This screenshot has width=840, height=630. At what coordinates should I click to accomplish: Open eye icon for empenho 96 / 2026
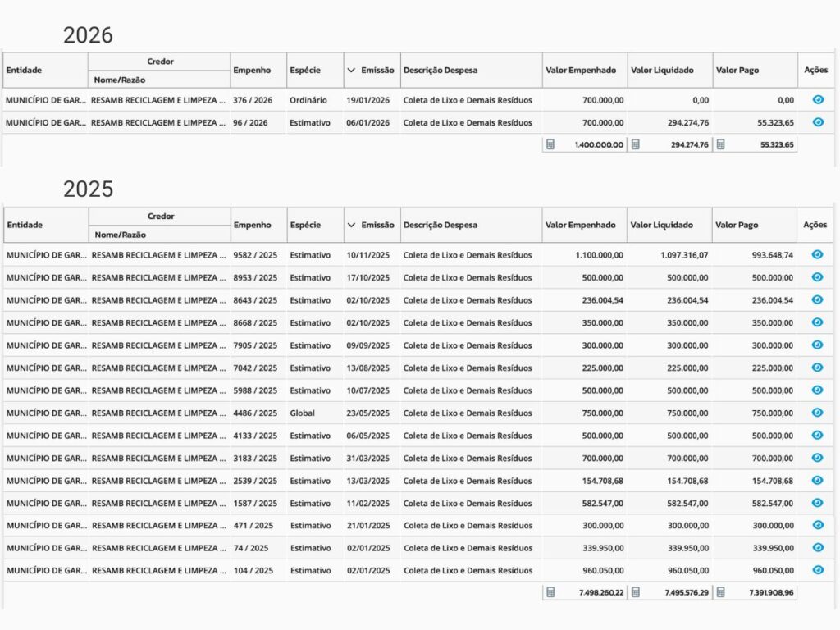point(817,122)
